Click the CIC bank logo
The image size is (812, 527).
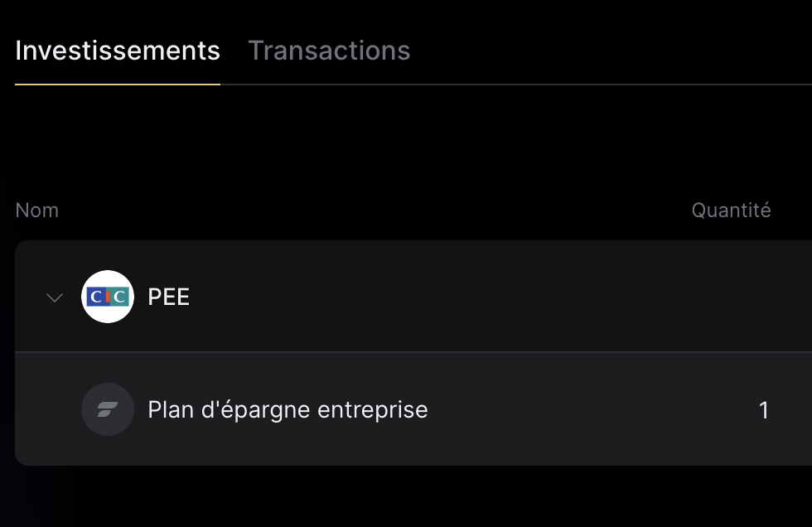point(108,297)
